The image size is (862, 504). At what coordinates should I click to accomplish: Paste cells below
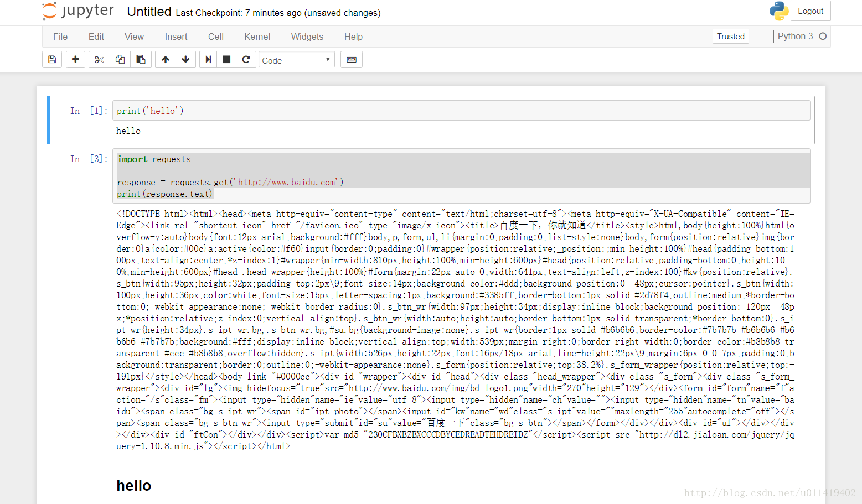[x=141, y=60]
